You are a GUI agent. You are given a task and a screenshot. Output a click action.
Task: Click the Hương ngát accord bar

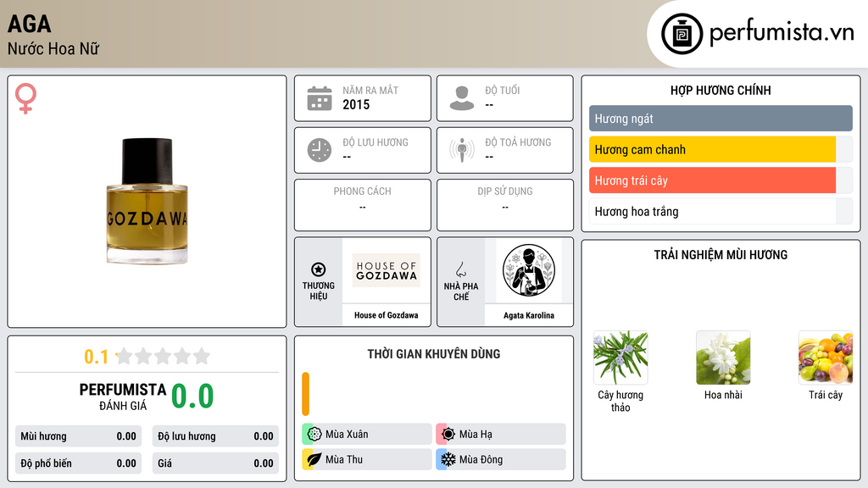(x=721, y=119)
